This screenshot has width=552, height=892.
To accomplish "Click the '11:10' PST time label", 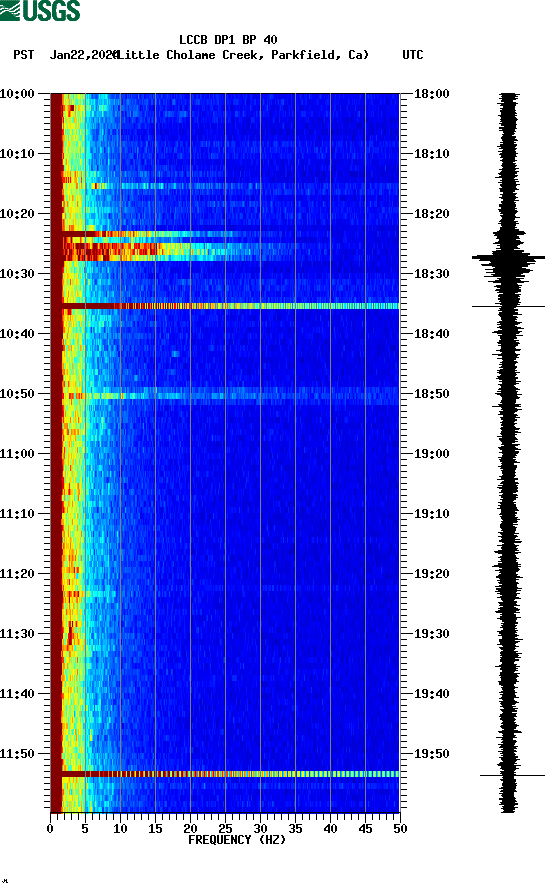I will click(x=17, y=514).
